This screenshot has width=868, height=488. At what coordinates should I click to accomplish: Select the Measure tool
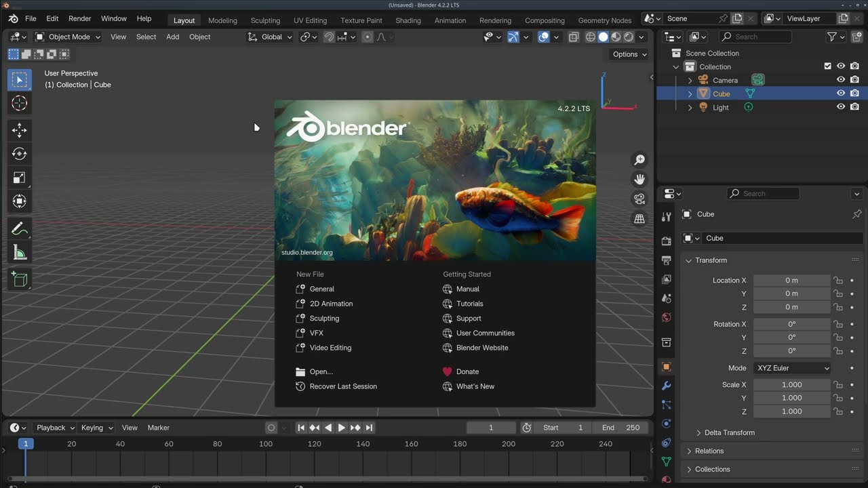pos(20,253)
